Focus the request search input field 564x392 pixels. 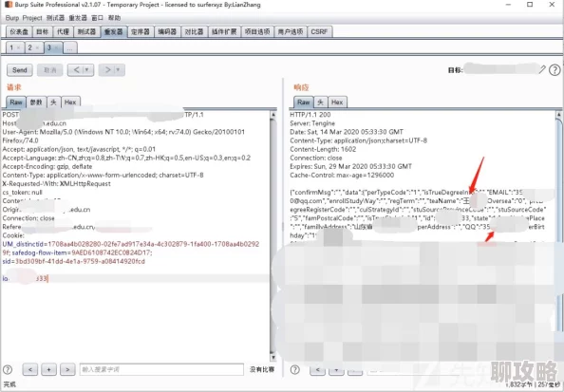pos(161,369)
